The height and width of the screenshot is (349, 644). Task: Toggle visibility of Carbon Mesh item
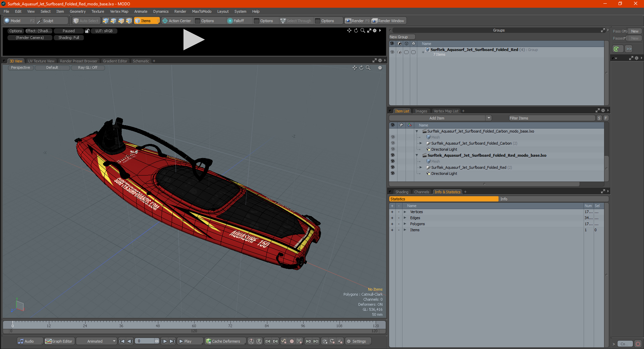tap(392, 137)
